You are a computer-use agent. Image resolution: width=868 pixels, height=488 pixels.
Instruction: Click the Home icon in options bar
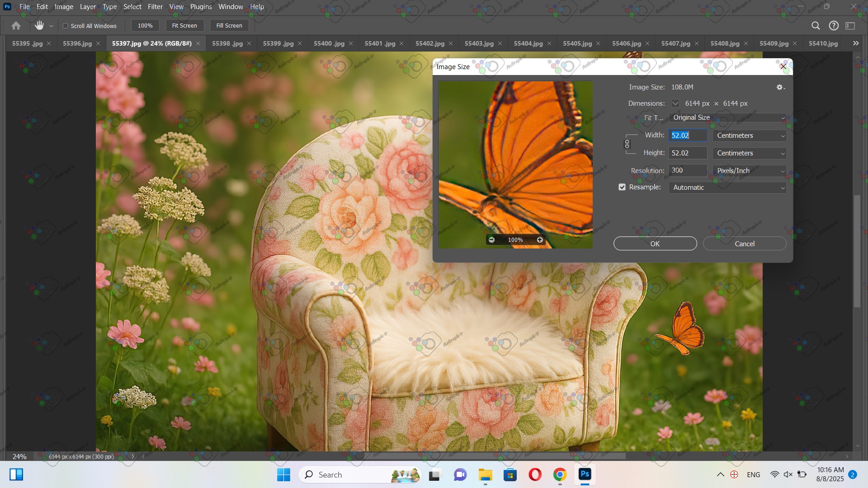coord(16,26)
